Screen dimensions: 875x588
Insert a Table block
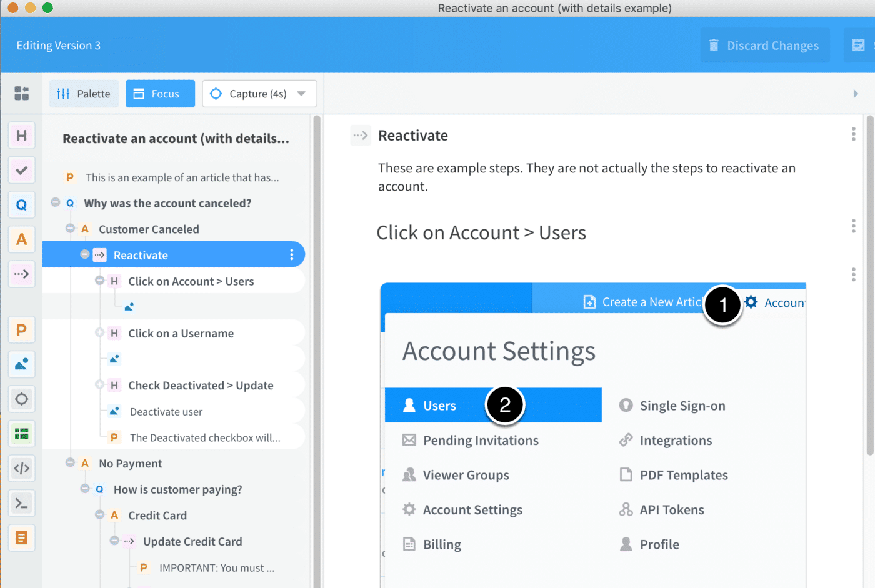pos(21,434)
